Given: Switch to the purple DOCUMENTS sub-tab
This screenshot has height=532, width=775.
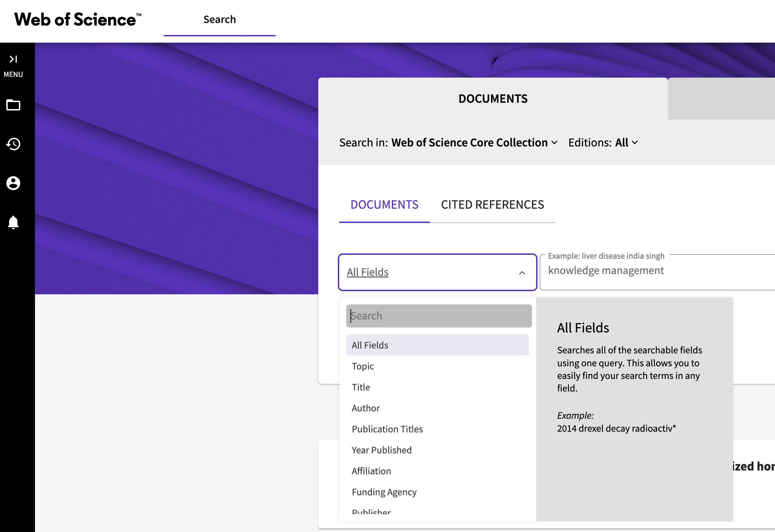Looking at the screenshot, I should 384,205.
